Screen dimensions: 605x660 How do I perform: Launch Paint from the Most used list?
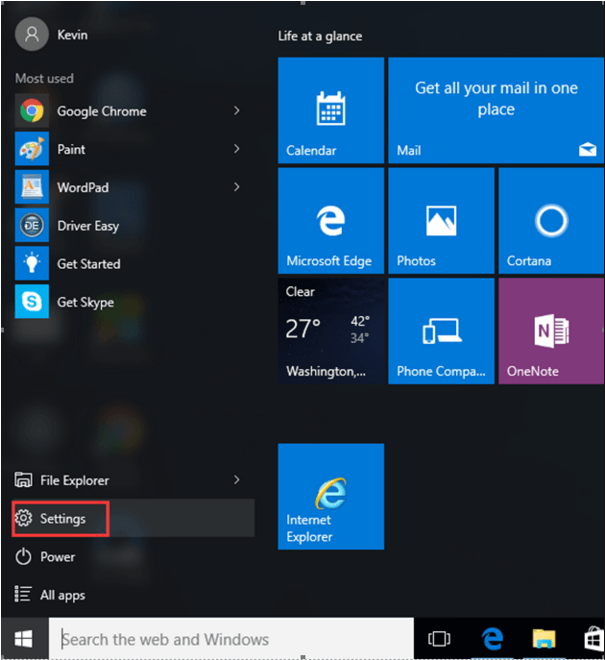click(x=70, y=149)
